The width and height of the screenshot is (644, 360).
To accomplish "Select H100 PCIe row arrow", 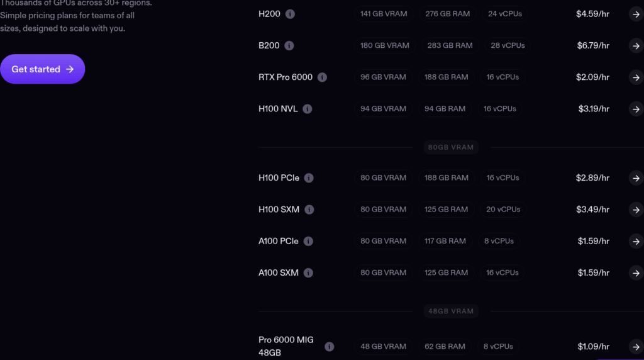I will (x=636, y=178).
